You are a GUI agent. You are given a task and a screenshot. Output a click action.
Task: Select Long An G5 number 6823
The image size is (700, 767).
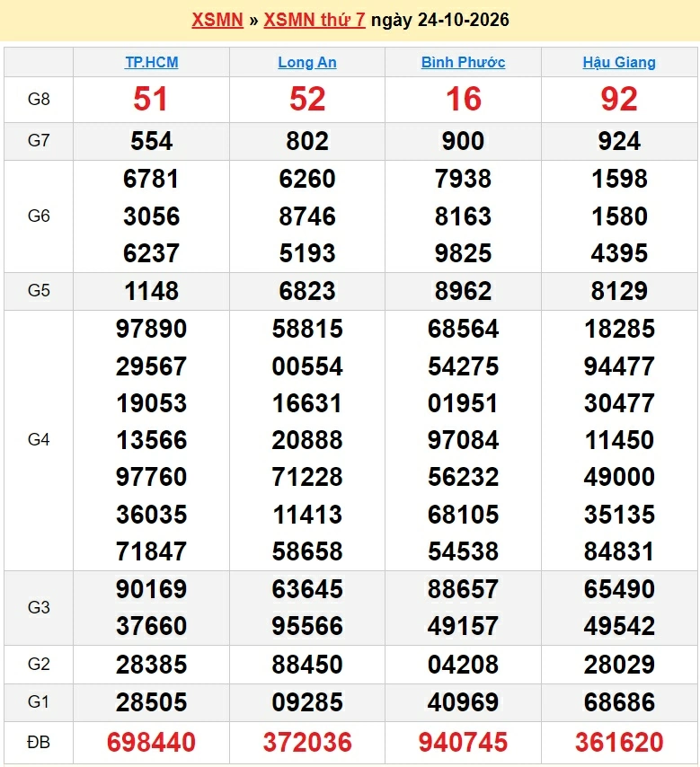307,291
